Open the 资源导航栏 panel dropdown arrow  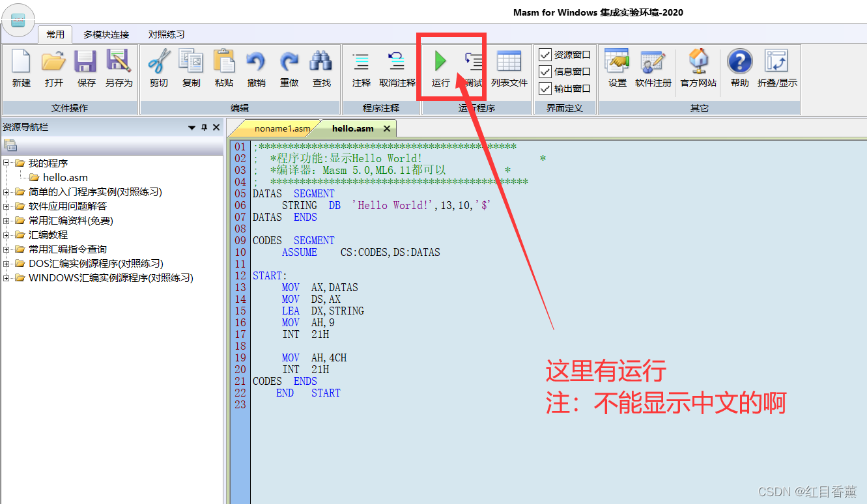[x=192, y=128]
